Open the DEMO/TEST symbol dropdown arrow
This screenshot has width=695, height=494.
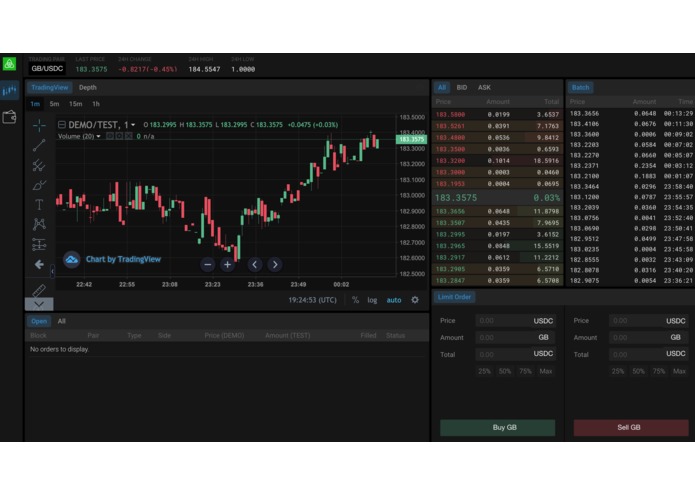pos(133,125)
